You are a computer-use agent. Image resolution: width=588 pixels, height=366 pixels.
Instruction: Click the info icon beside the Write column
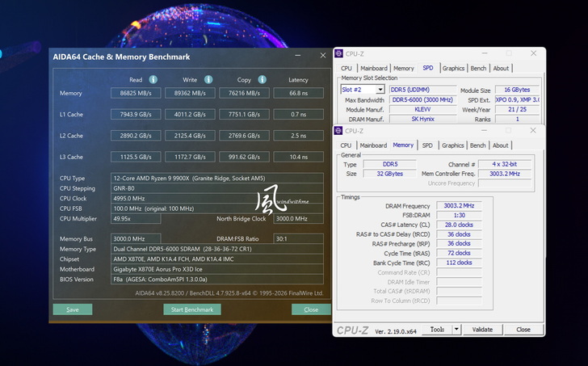point(208,79)
